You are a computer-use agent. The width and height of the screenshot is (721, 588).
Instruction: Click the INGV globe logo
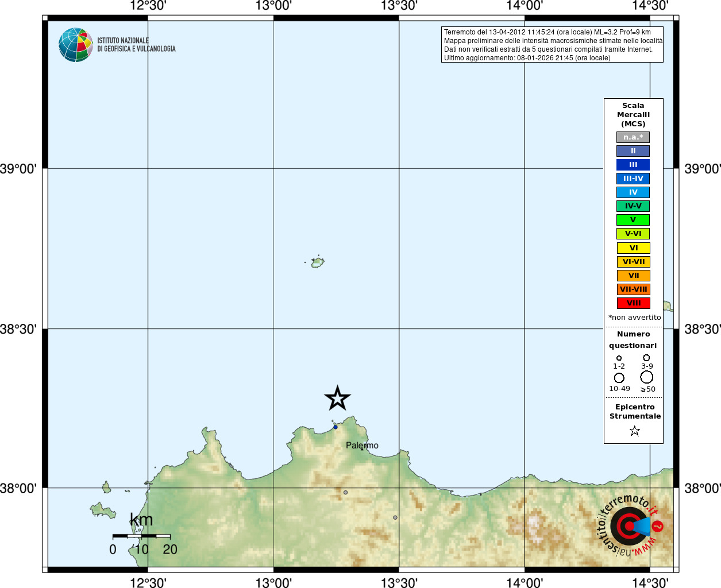tap(76, 45)
